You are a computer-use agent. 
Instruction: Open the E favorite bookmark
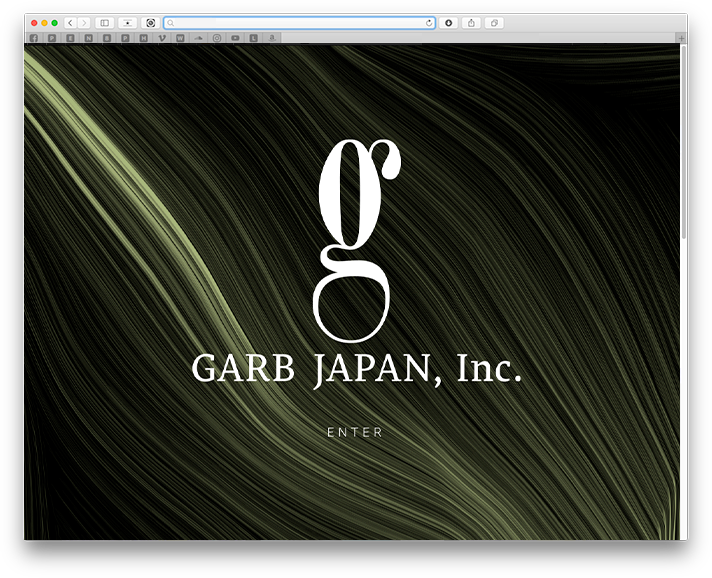tap(70, 38)
